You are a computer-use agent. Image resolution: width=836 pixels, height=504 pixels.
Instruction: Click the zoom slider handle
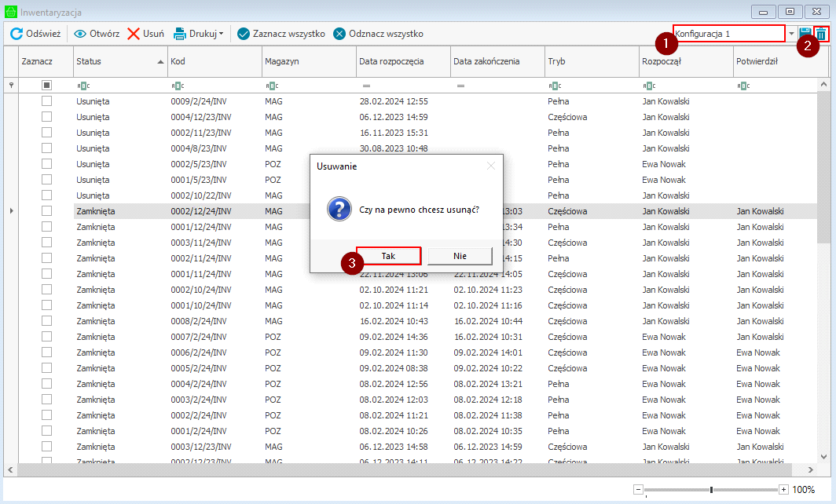711,490
